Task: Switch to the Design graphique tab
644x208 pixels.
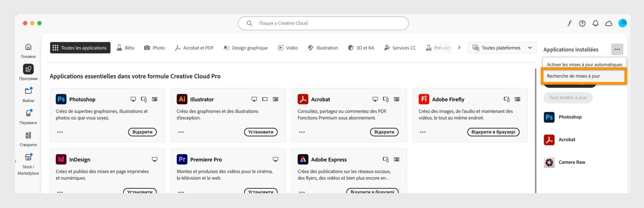Action: pyautogui.click(x=246, y=48)
